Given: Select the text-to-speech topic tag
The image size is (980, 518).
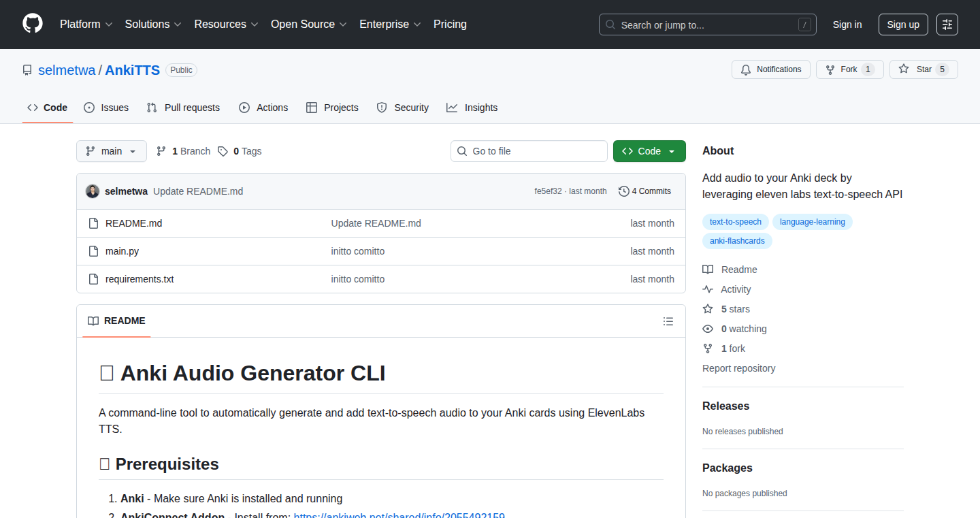Looking at the screenshot, I should [736, 222].
